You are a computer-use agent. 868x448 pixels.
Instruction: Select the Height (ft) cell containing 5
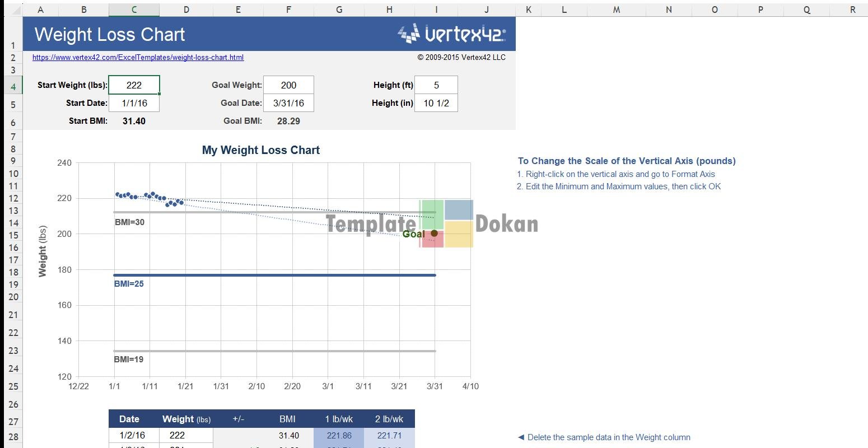tap(436, 85)
